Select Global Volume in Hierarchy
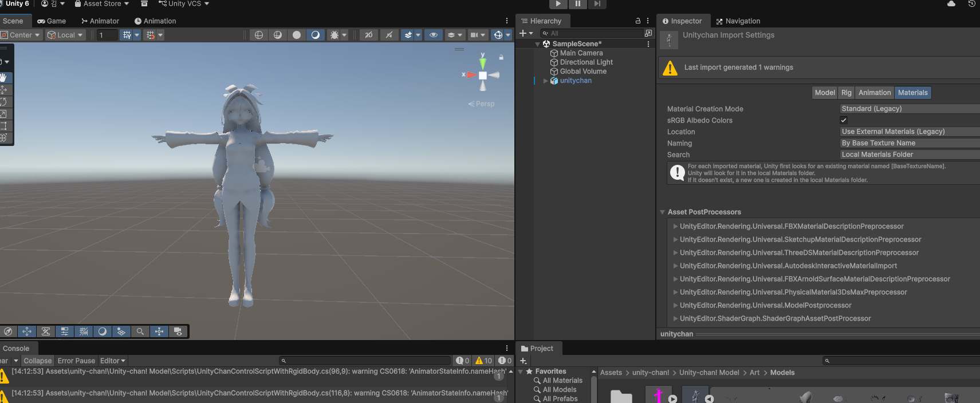 point(583,72)
